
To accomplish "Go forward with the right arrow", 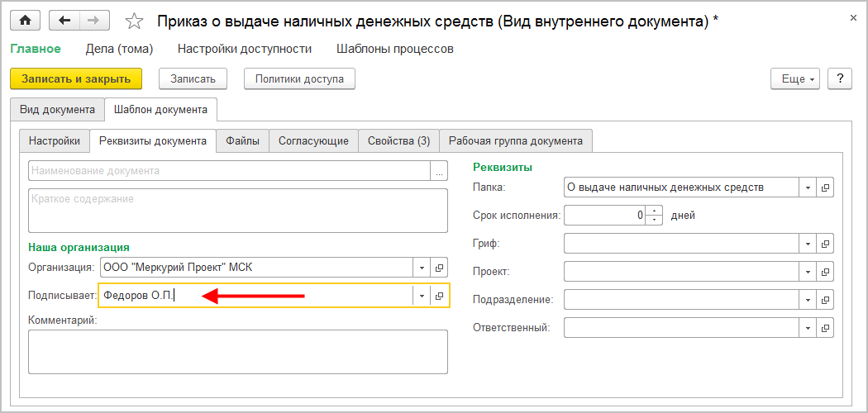I will pyautogui.click(x=93, y=21).
